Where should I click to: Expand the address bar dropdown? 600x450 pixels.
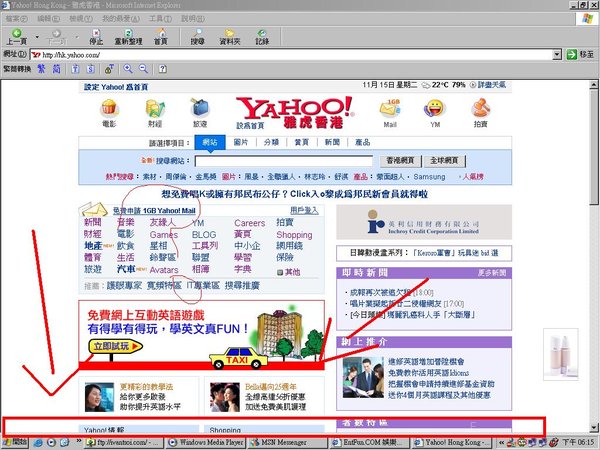557,55
